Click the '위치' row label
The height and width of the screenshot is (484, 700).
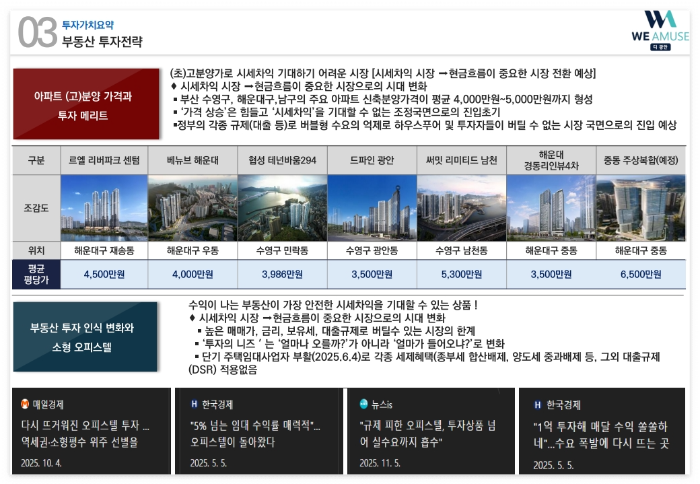tap(36, 250)
